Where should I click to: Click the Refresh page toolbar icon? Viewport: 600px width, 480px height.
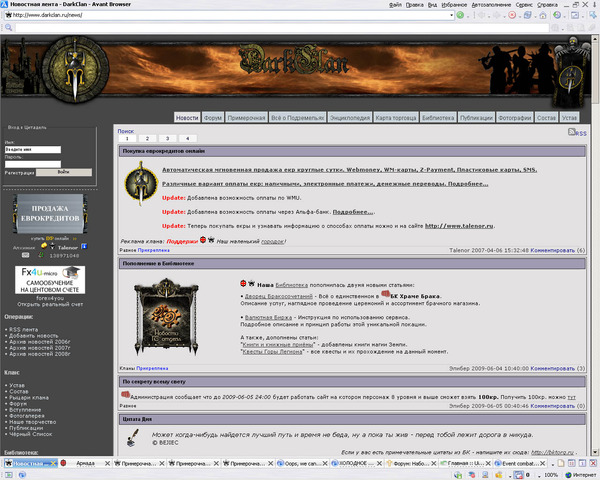[528, 15]
